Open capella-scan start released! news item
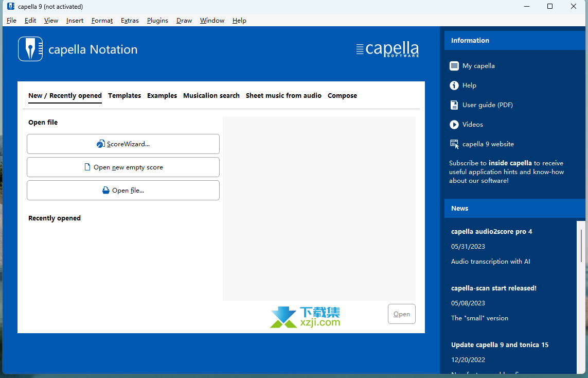The height and width of the screenshot is (378, 588). pos(494,288)
